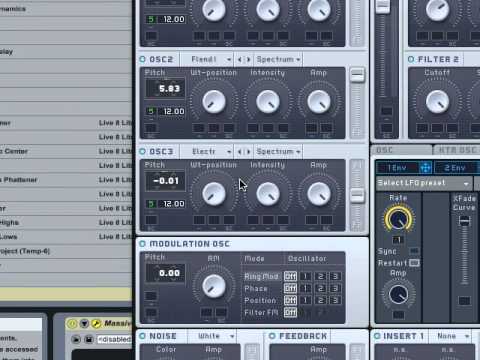480x360 pixels.
Task: Click the OSC3 Amp knob
Action: (x=319, y=194)
